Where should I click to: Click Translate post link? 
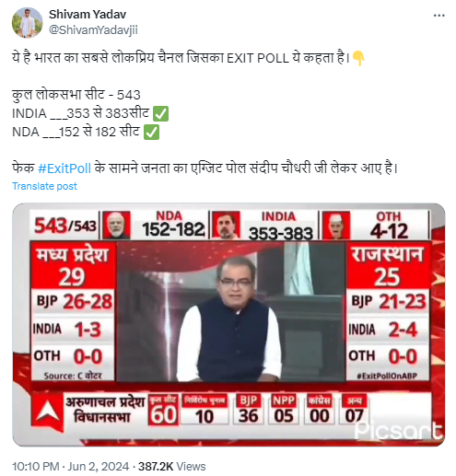44,186
